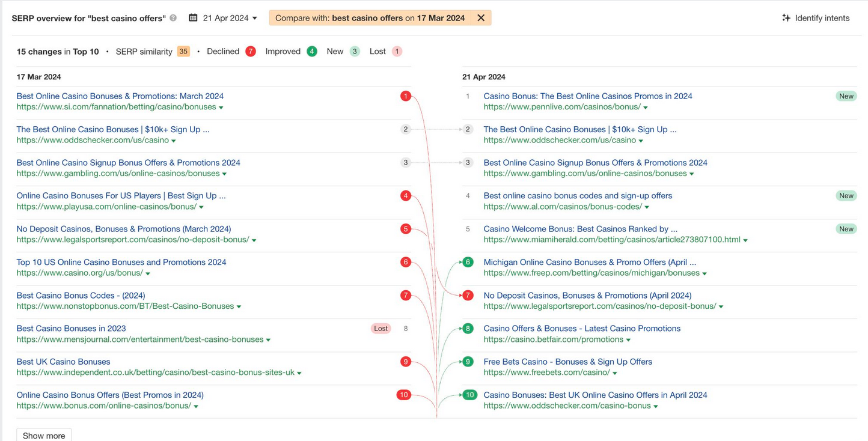Click the SERP similarity 35 badge
868x441 pixels.
[183, 52]
